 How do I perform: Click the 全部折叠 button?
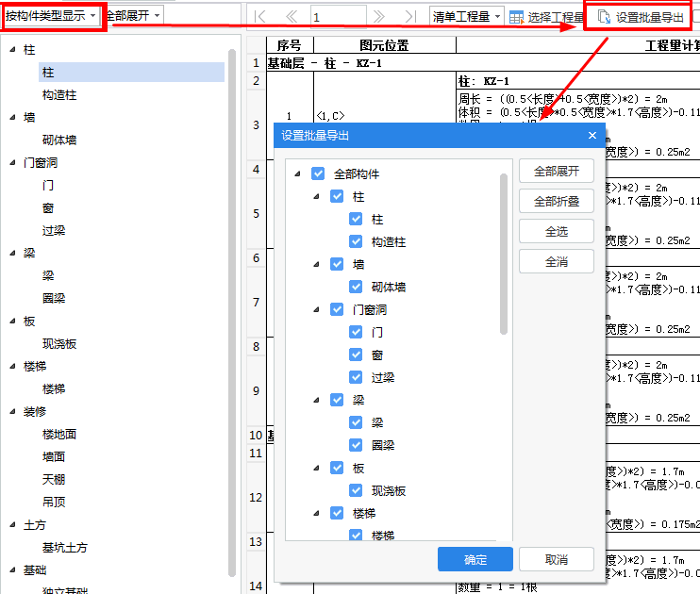(x=557, y=201)
